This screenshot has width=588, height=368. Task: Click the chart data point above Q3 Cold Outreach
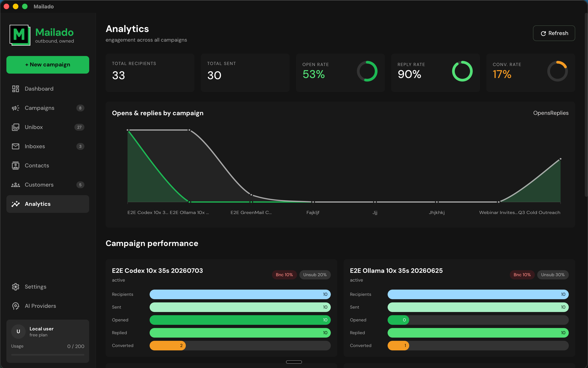560,159
